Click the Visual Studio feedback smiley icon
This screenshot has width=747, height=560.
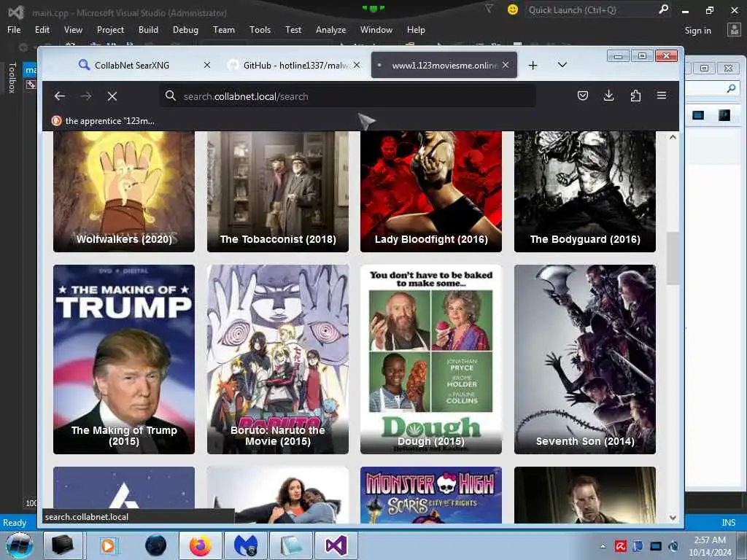point(513,9)
